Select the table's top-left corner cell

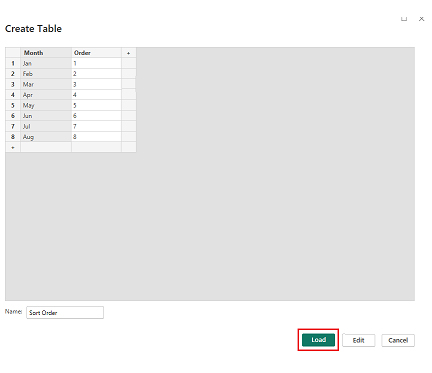(13, 53)
